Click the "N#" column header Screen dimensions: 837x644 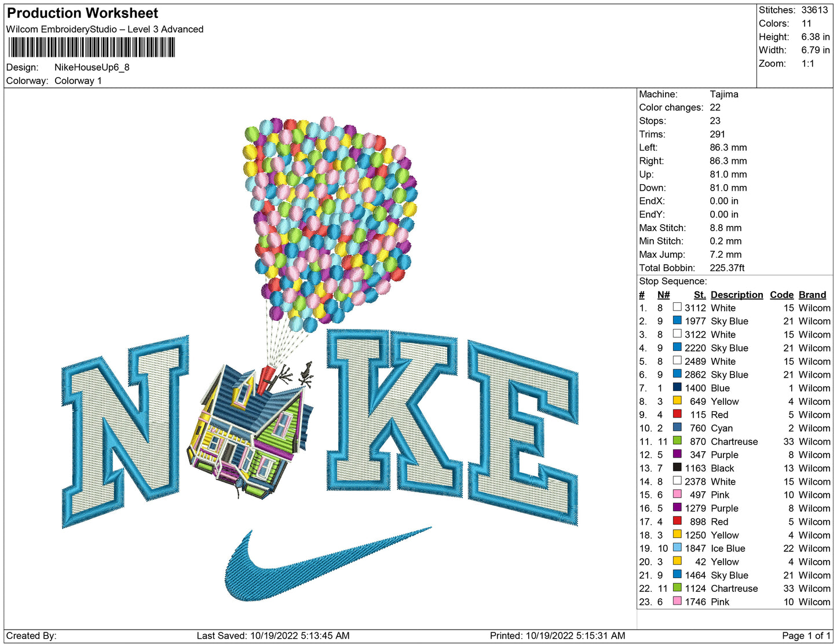click(663, 295)
